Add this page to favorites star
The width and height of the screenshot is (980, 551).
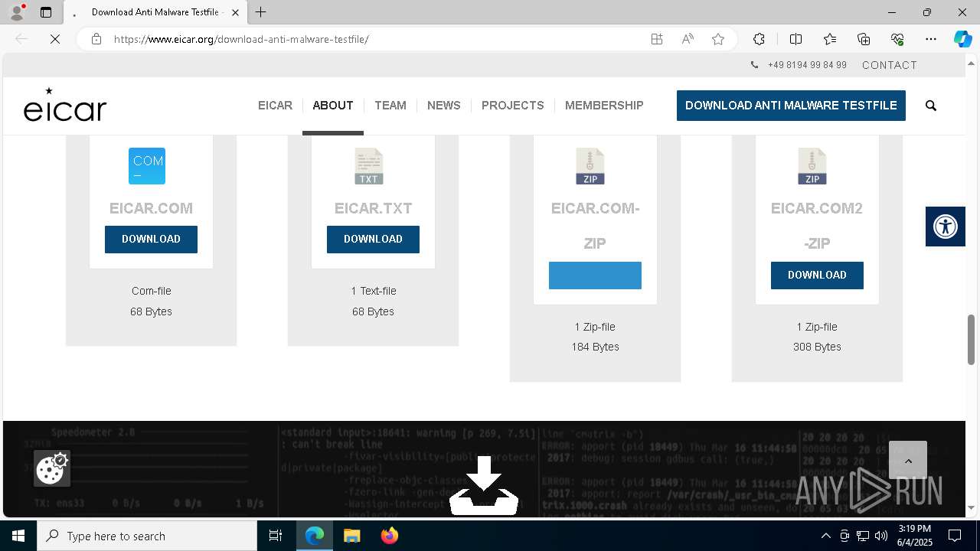(x=718, y=39)
